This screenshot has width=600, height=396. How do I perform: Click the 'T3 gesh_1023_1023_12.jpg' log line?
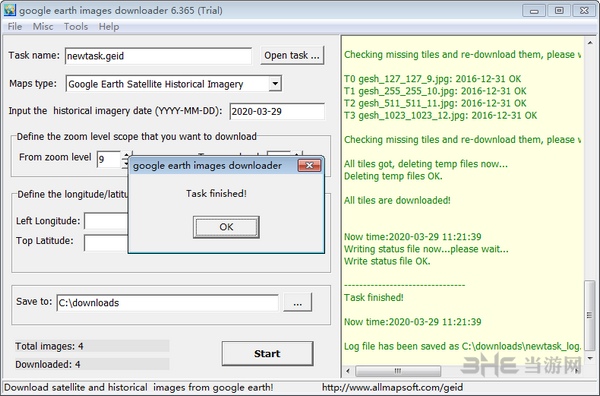coord(440,115)
